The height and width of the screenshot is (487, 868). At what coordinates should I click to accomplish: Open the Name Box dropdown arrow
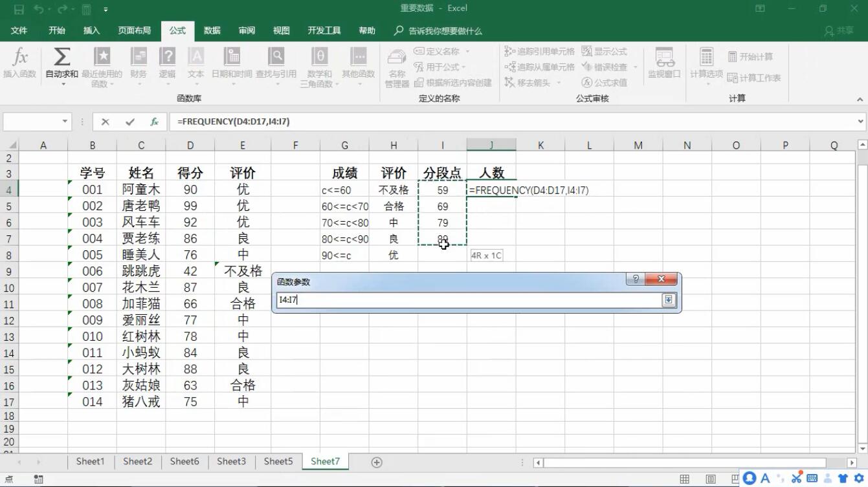coord(65,122)
